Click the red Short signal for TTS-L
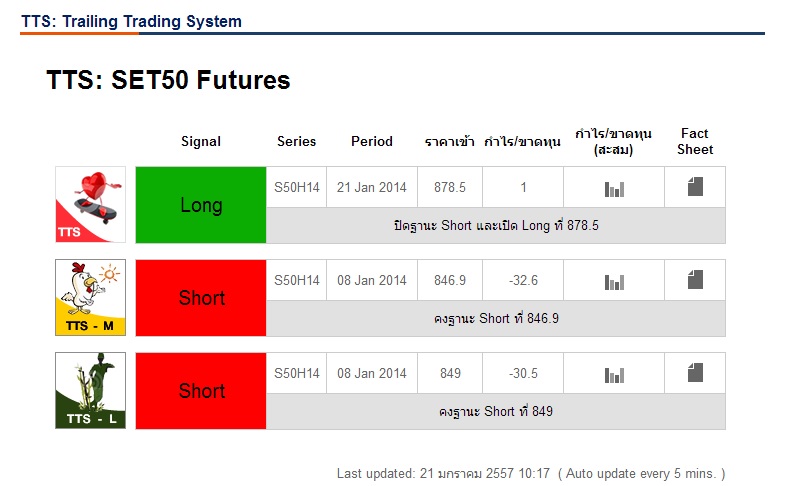This screenshot has width=785, height=486. pyautogui.click(x=201, y=391)
